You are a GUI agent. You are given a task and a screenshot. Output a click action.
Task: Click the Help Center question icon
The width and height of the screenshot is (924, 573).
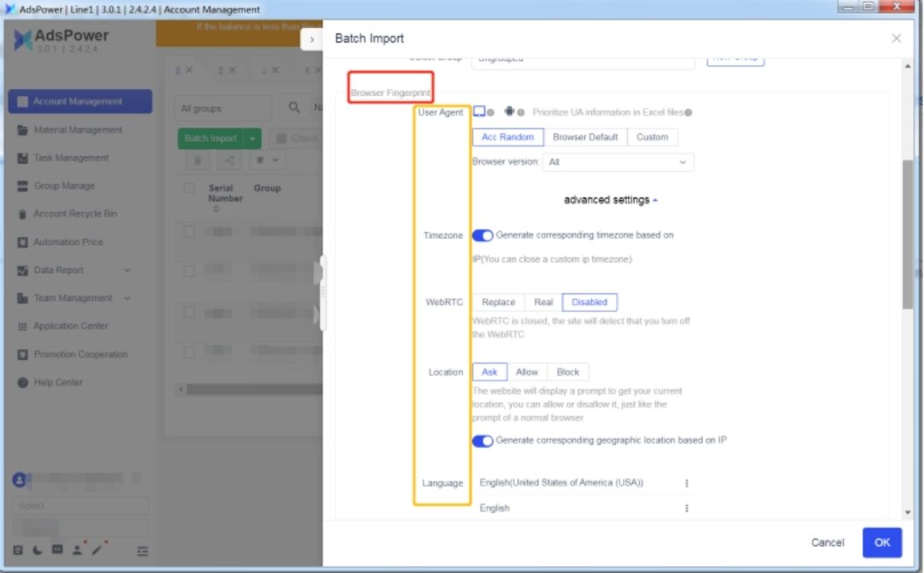click(x=22, y=383)
